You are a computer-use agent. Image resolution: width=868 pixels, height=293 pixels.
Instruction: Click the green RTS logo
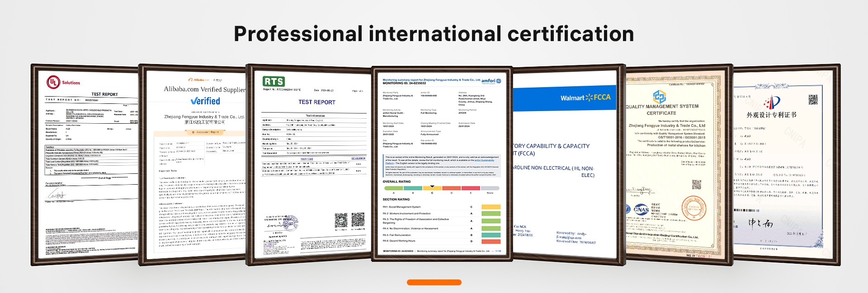click(x=274, y=81)
